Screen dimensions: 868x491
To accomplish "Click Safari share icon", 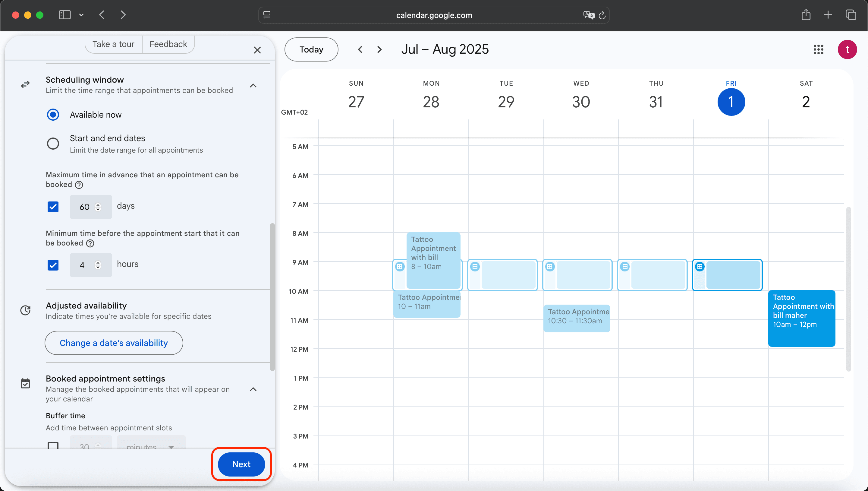I will tap(806, 15).
